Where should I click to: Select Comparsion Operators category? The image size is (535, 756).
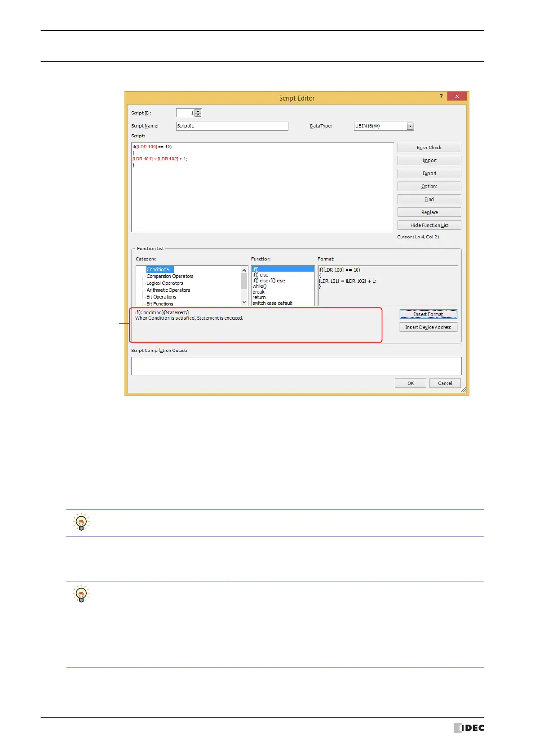coord(170,277)
